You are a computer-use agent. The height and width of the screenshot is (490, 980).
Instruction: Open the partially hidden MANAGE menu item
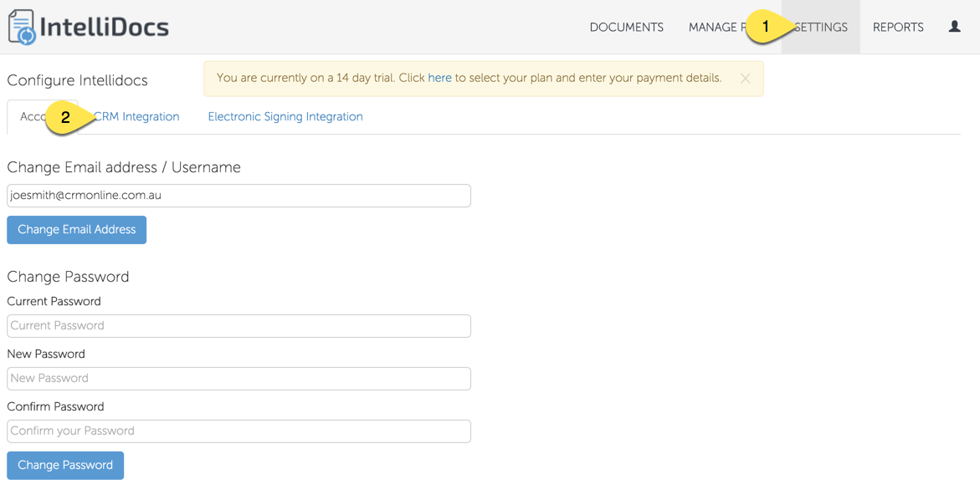click(x=717, y=27)
